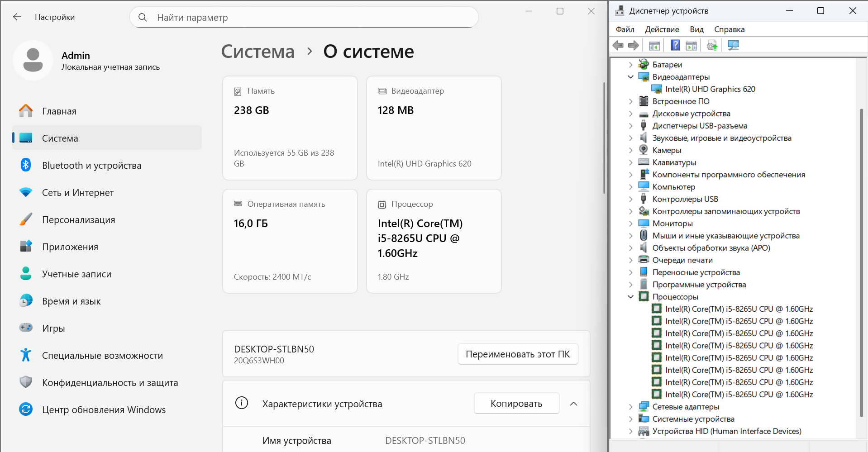
Task: Expand the Клавиатуры tree node
Action: pos(630,162)
